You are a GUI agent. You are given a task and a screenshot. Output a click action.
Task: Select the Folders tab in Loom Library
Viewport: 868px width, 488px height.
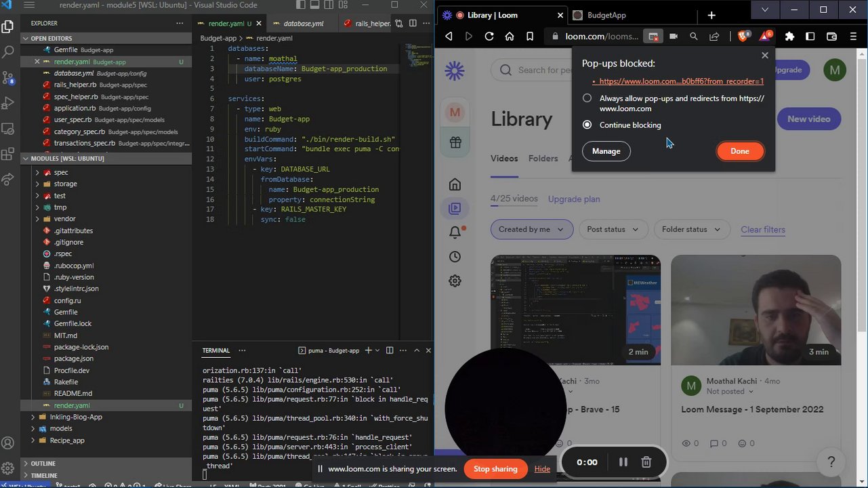point(543,159)
